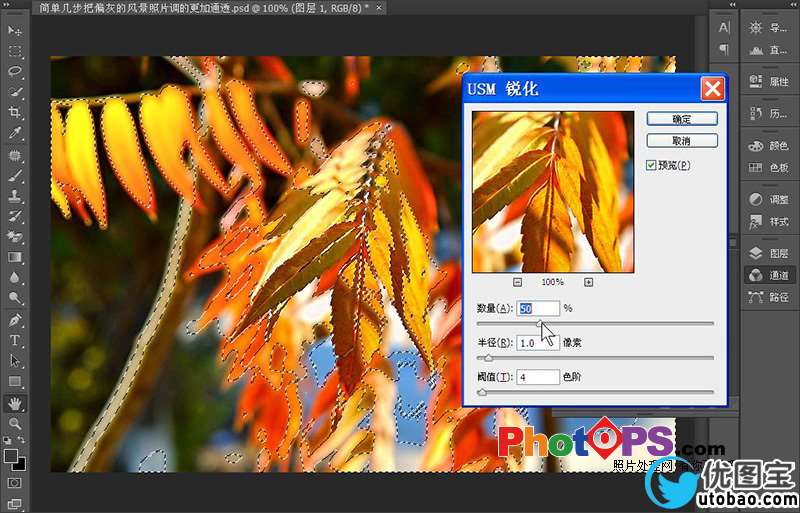The width and height of the screenshot is (800, 513).
Task: Click the 阈值 threshold input field
Action: pyautogui.click(x=538, y=377)
